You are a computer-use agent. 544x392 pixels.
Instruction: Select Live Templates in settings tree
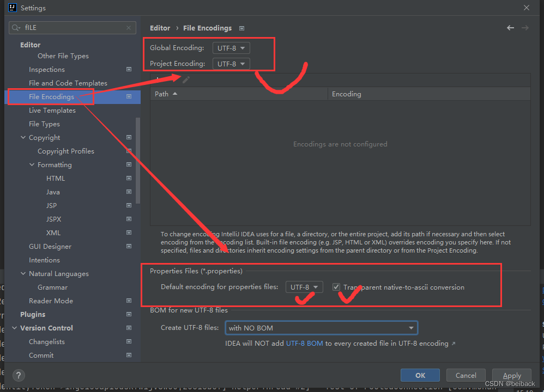coord(52,110)
